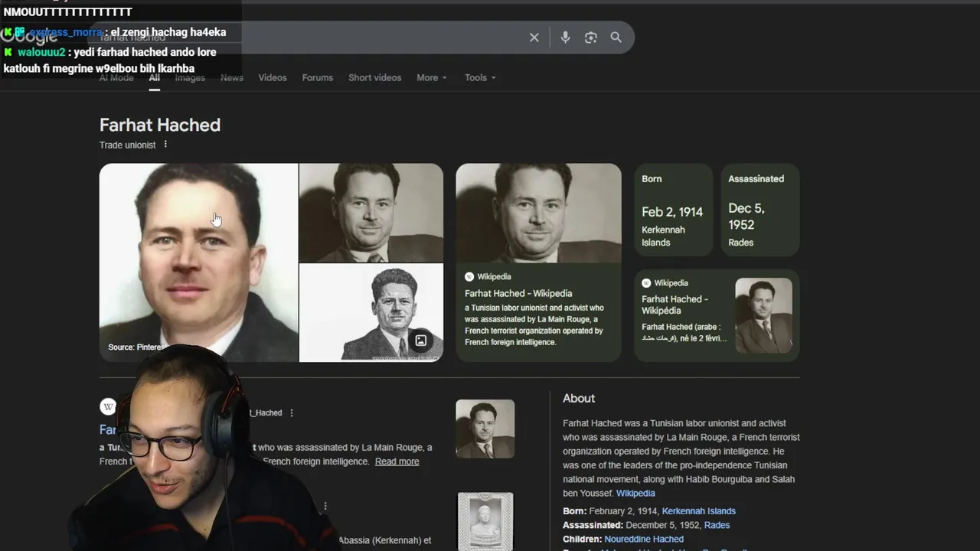Image resolution: width=980 pixels, height=551 pixels.
Task: Click the Assassinated Dec 5, 1952 card
Action: pos(759,210)
